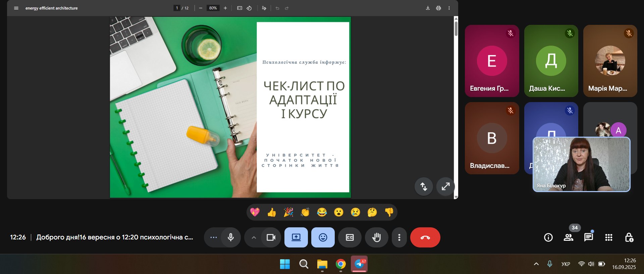Download the PDF document
Screen dimensions: 644x274
click(428, 8)
